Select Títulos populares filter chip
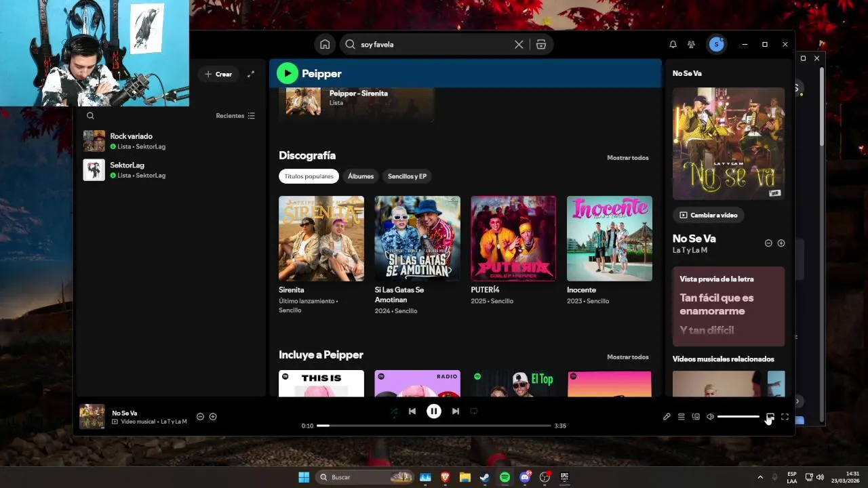This screenshot has height=488, width=868. pyautogui.click(x=309, y=176)
